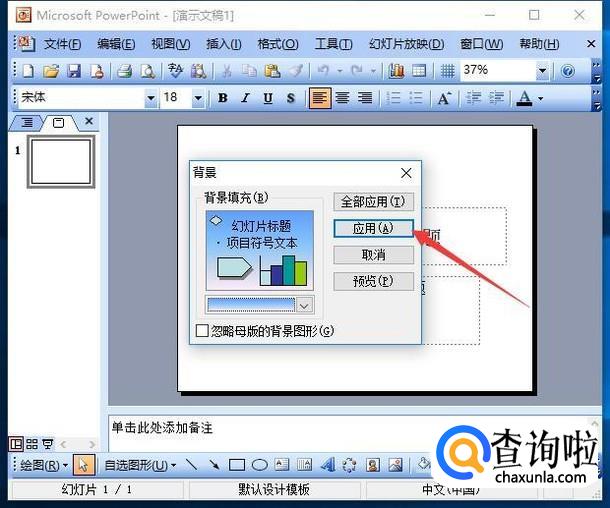Toggle numbered list formatting

coord(393,98)
